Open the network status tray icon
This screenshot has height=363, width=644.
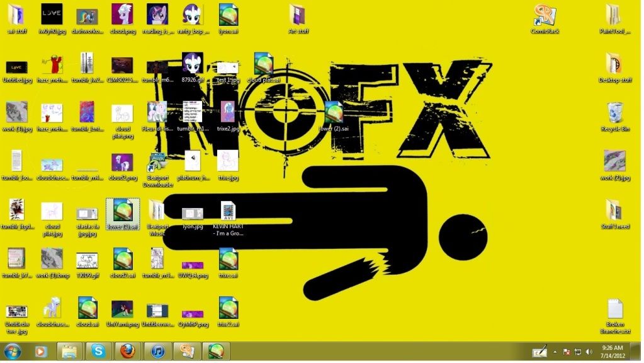578,352
